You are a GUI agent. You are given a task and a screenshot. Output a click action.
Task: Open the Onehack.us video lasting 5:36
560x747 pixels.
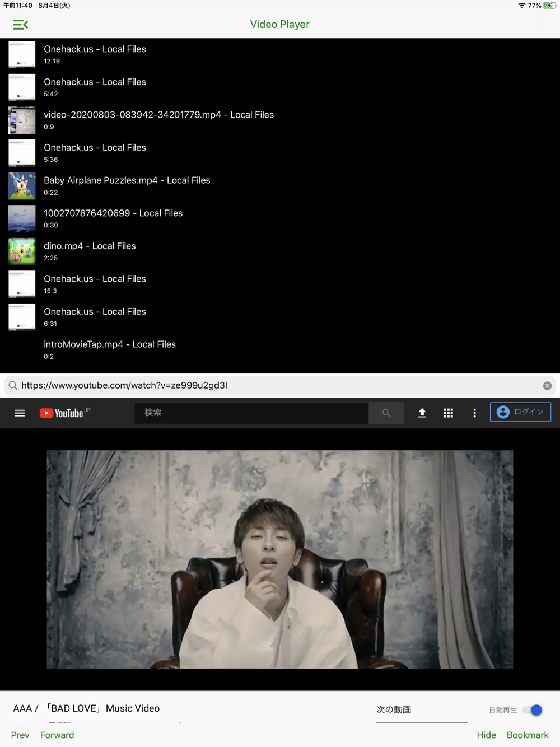(x=280, y=153)
